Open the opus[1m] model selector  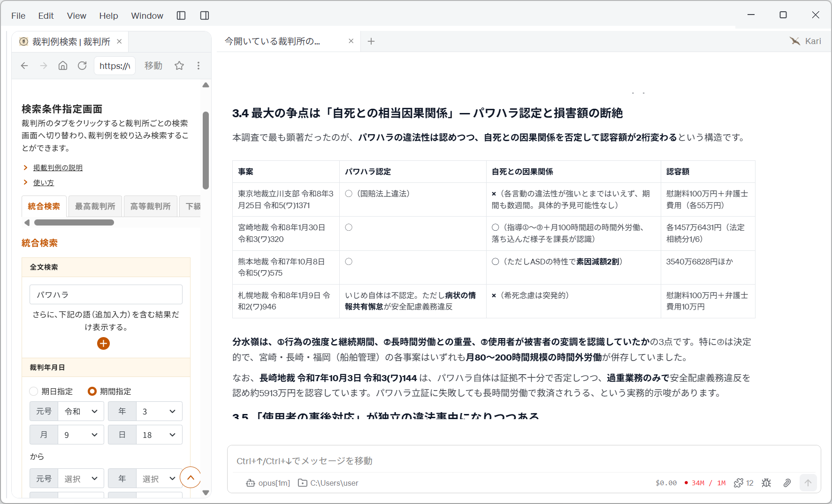[x=268, y=483]
